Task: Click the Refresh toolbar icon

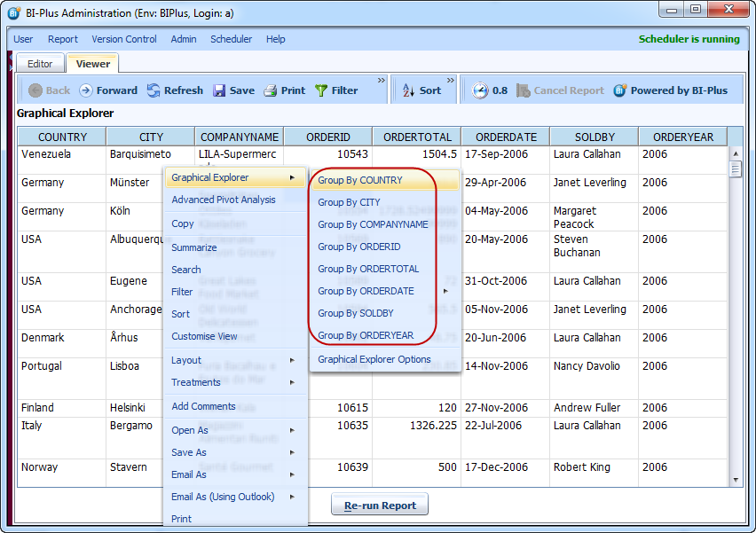Action: (154, 90)
